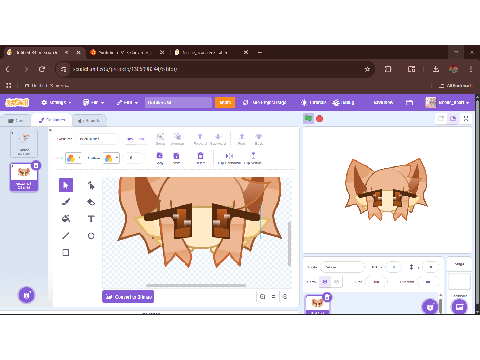Image resolution: width=480 pixels, height=360 pixels.
Task: Click the Group icon in paint toolbar
Action: pos(160,139)
